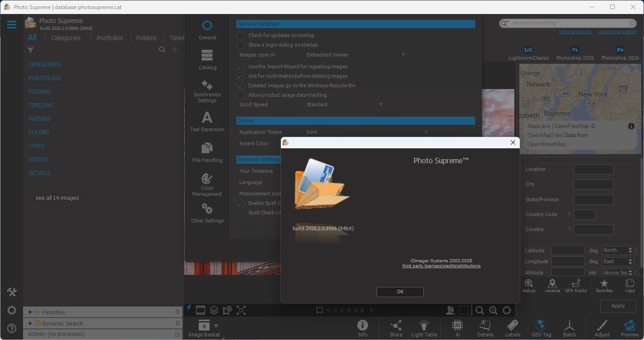Switch to the Folders tab
This screenshot has width=644, height=340.
[x=146, y=38]
